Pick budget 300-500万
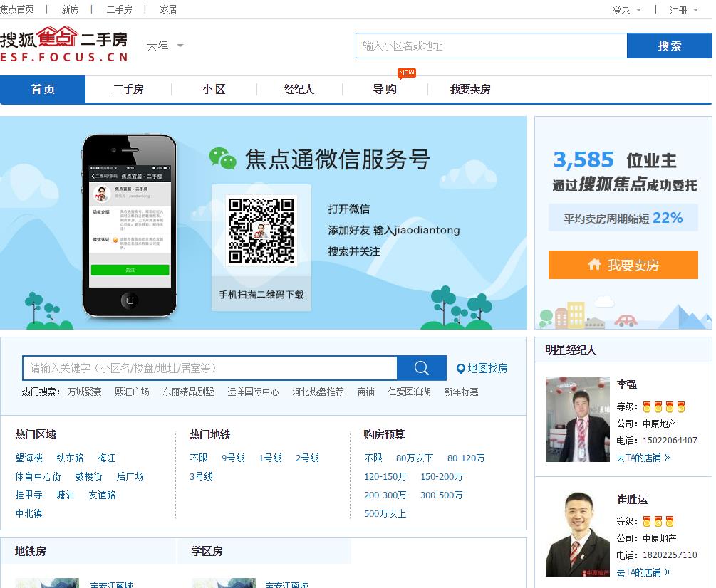This screenshot has height=588, width=716. [x=441, y=495]
